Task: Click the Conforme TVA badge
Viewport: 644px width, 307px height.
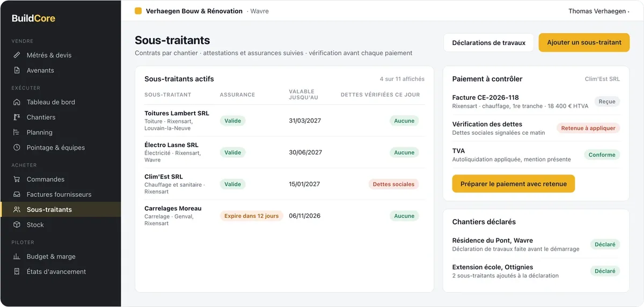Action: tap(602, 155)
